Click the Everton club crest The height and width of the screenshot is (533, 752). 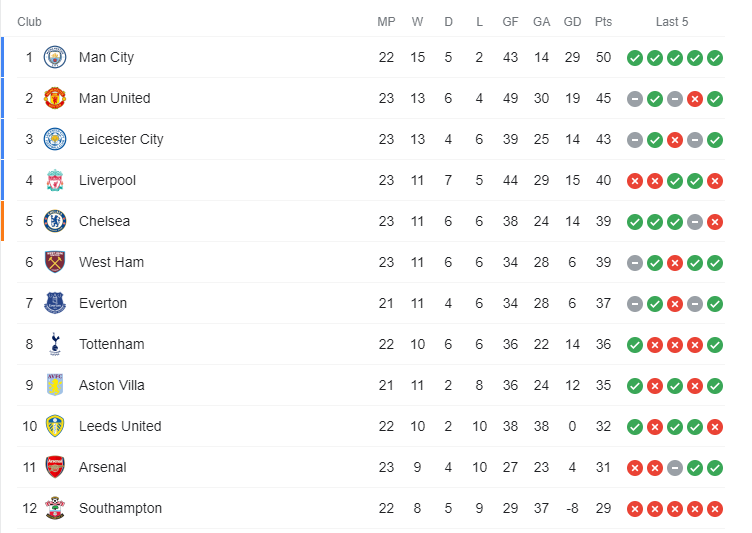pos(55,303)
